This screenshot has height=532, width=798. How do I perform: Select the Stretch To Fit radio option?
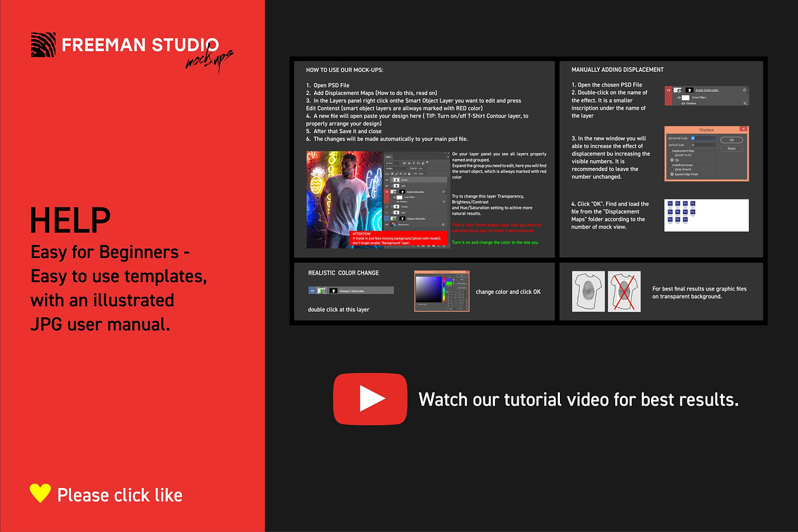click(x=671, y=155)
